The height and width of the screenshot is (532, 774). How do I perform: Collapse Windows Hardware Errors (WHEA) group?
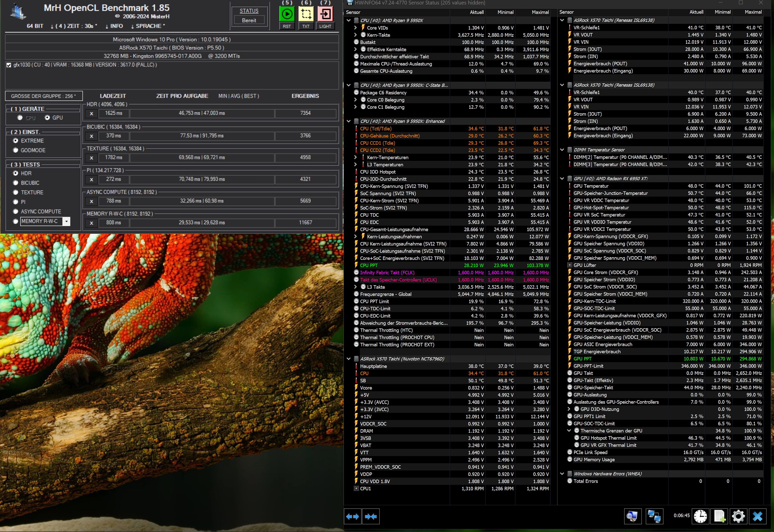(x=562, y=474)
